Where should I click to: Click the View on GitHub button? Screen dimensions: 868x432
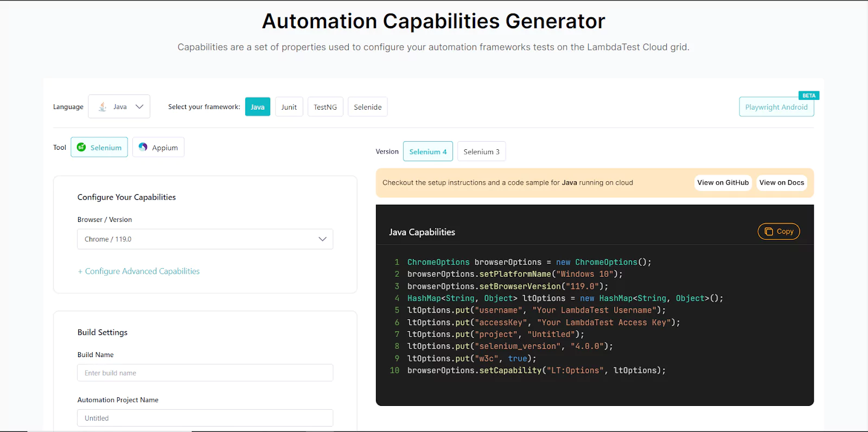coord(723,183)
